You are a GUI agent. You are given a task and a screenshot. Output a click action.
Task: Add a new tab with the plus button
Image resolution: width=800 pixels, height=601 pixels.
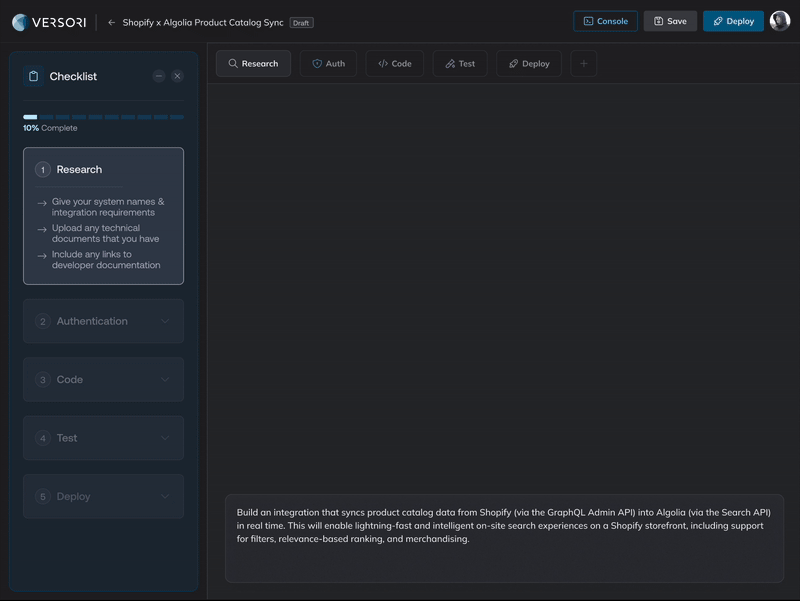pos(584,64)
